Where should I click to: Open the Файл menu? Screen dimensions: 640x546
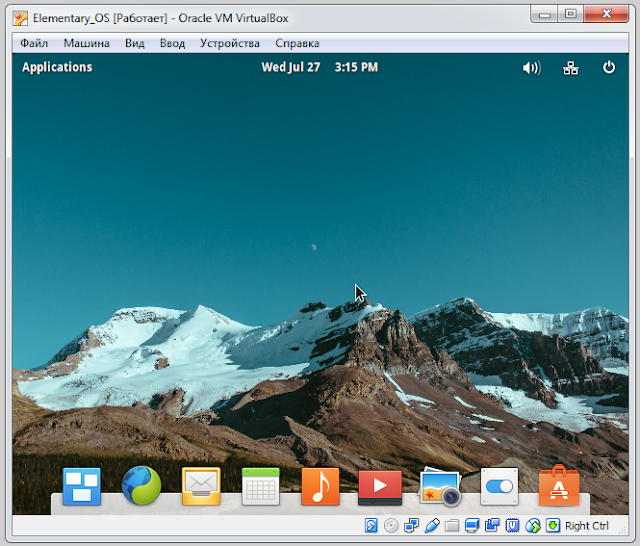[x=34, y=43]
